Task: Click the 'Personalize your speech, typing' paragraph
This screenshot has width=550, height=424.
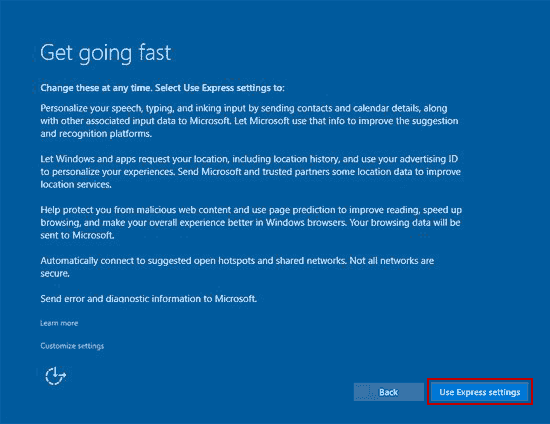Action: pyautogui.click(x=249, y=121)
